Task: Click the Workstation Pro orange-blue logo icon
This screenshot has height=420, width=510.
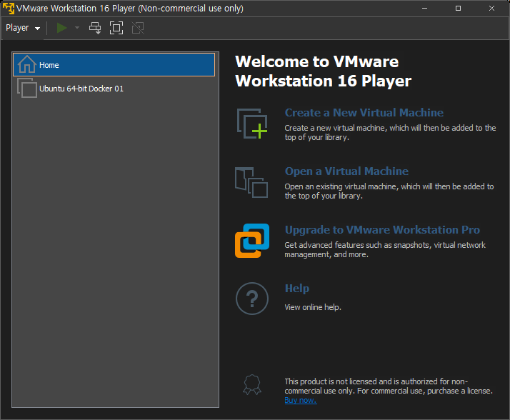Action: [252, 241]
